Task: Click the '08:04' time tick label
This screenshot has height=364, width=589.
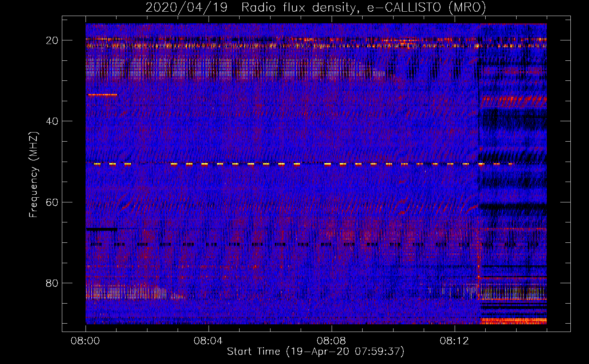Action: (208, 341)
